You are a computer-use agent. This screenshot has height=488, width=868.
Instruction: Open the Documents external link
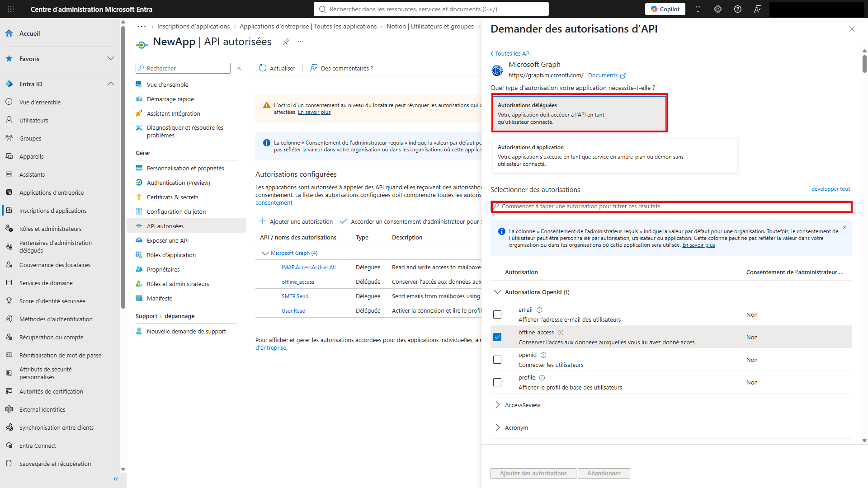[607, 75]
